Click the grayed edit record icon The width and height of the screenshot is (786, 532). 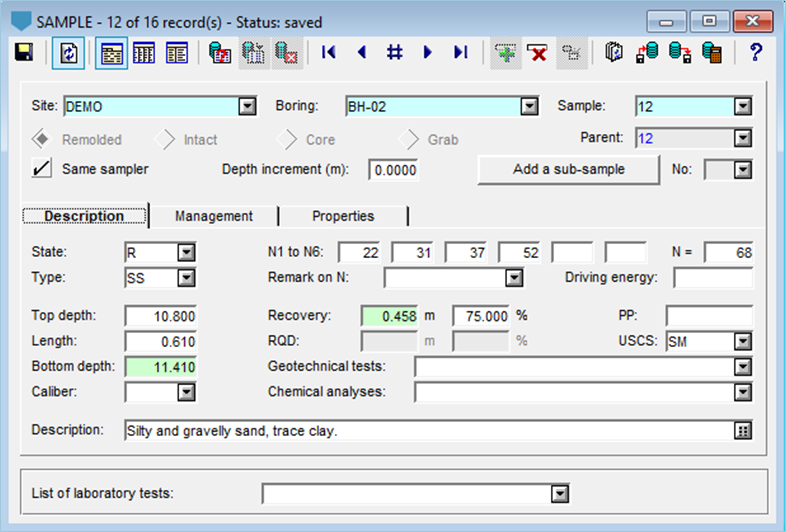[571, 53]
